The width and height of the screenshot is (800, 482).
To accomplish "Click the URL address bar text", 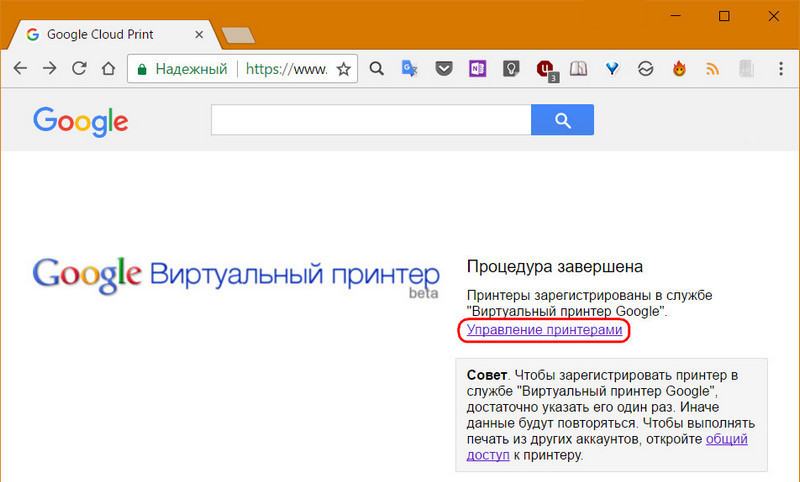I will pyautogui.click(x=286, y=69).
